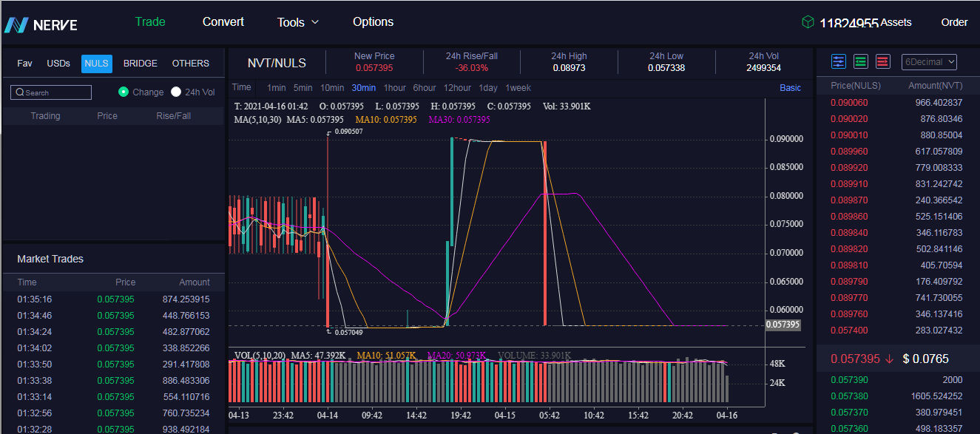Screen dimensions: 980x434
Task: Click the Basic chart mode link
Action: 790,88
